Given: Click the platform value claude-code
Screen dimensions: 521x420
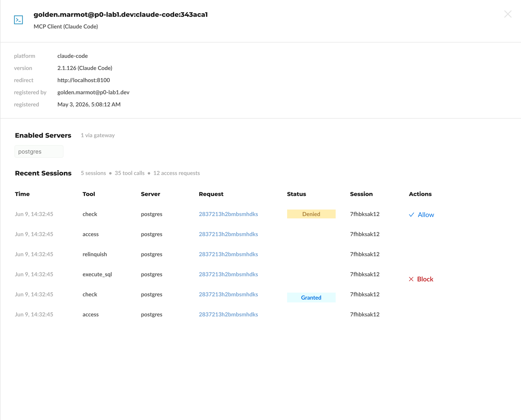Looking at the screenshot, I should (73, 56).
